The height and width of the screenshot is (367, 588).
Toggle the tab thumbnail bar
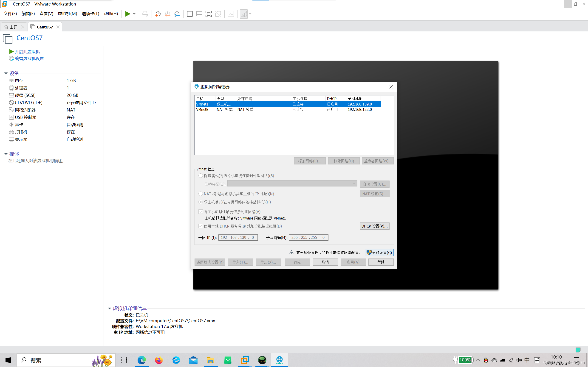(x=199, y=14)
